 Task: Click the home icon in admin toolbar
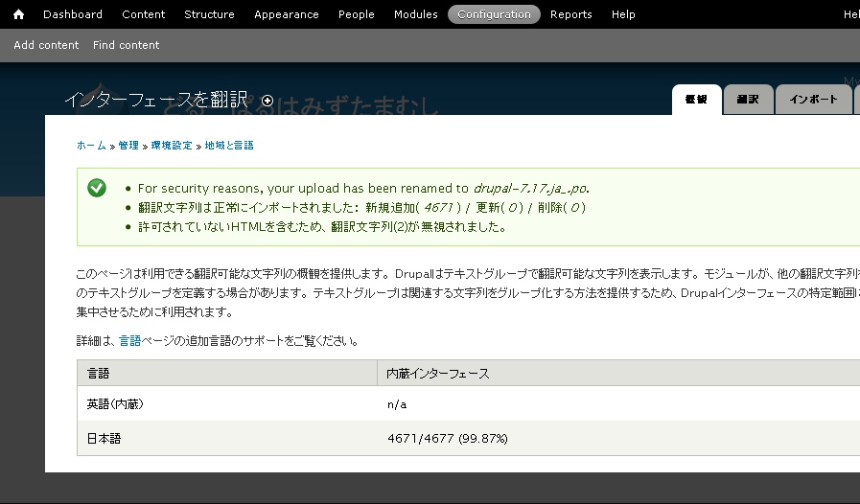point(17,14)
